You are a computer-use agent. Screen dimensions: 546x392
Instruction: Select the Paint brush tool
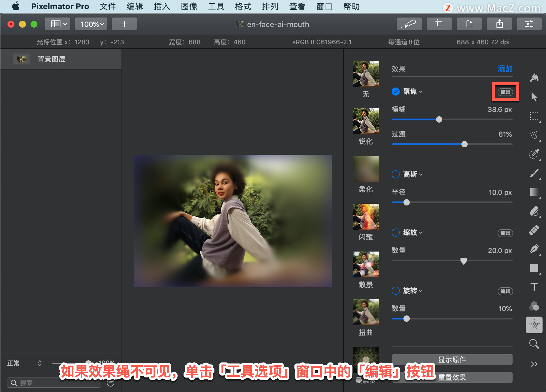point(534,173)
